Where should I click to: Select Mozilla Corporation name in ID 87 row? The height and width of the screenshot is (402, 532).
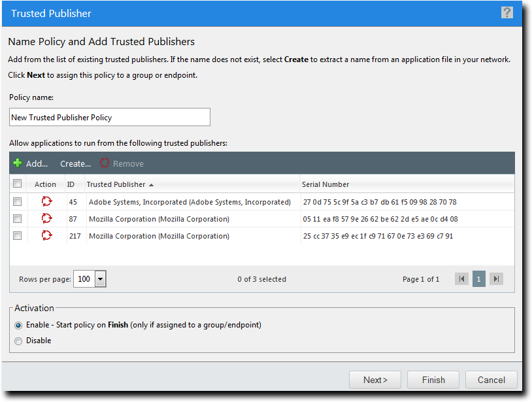[x=159, y=219]
